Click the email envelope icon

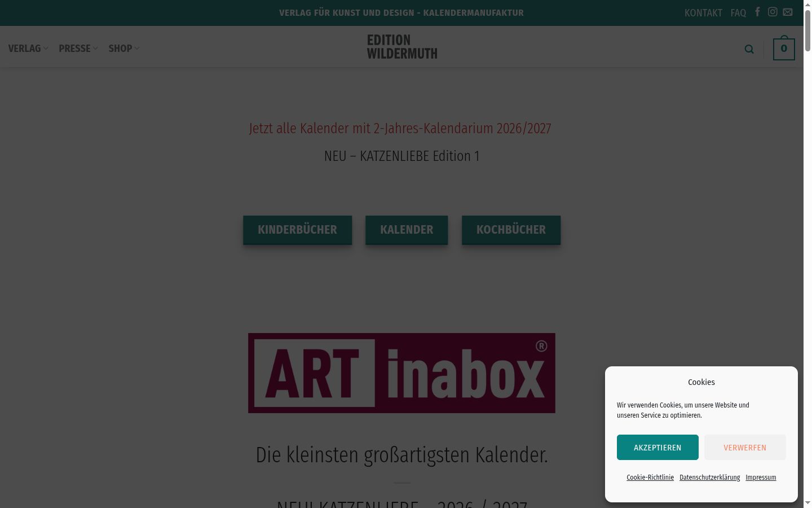coord(788,12)
